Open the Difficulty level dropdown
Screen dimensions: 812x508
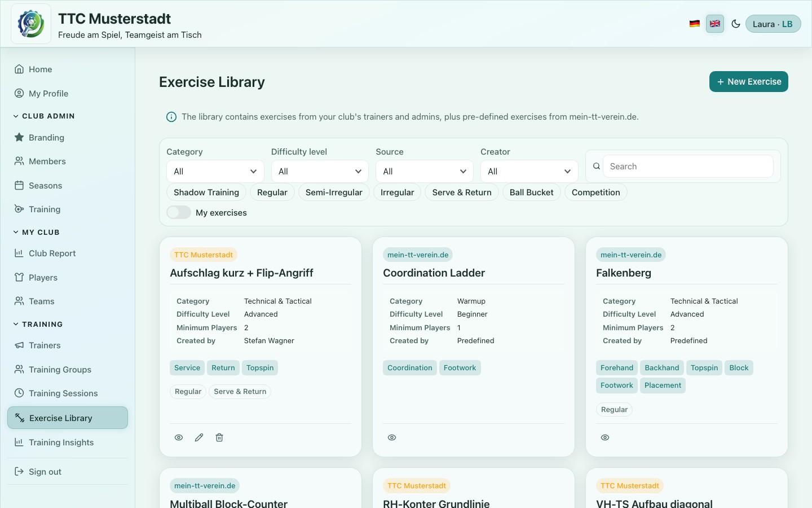point(320,171)
